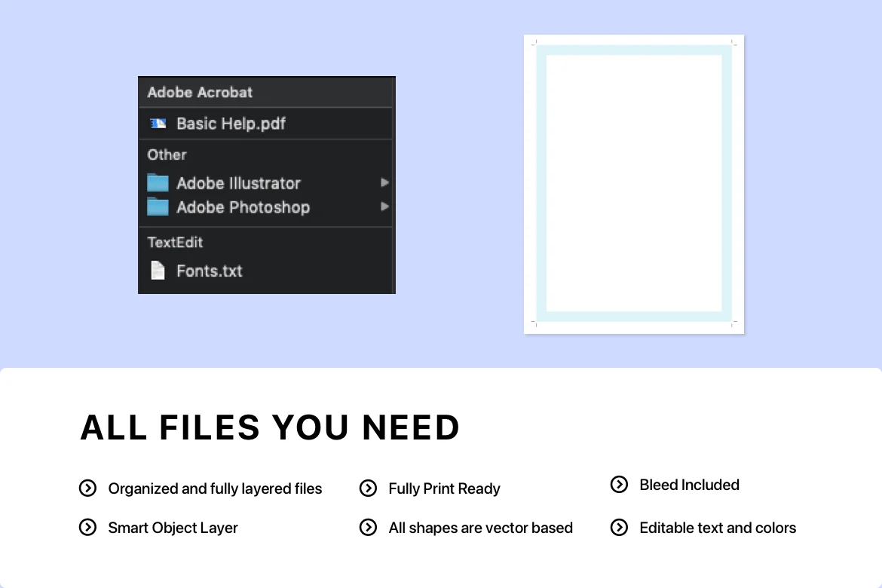882x588 pixels.
Task: Click the Adobe Photoshop folder icon
Action: click(158, 207)
